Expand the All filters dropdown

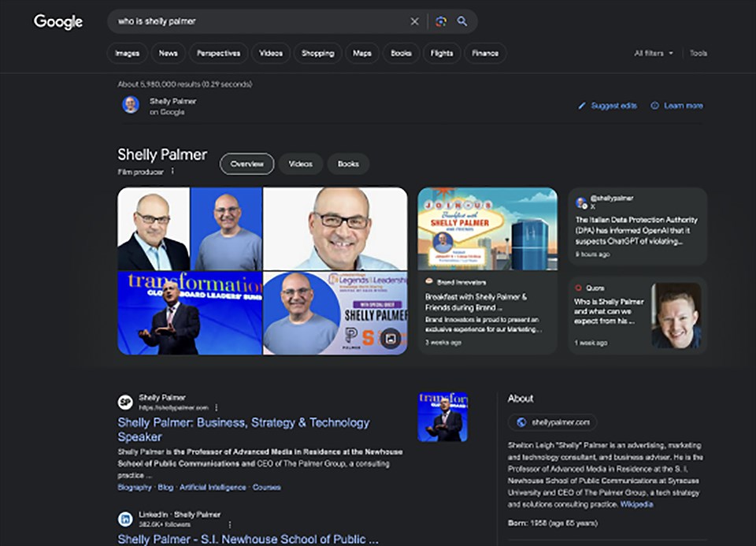point(654,53)
